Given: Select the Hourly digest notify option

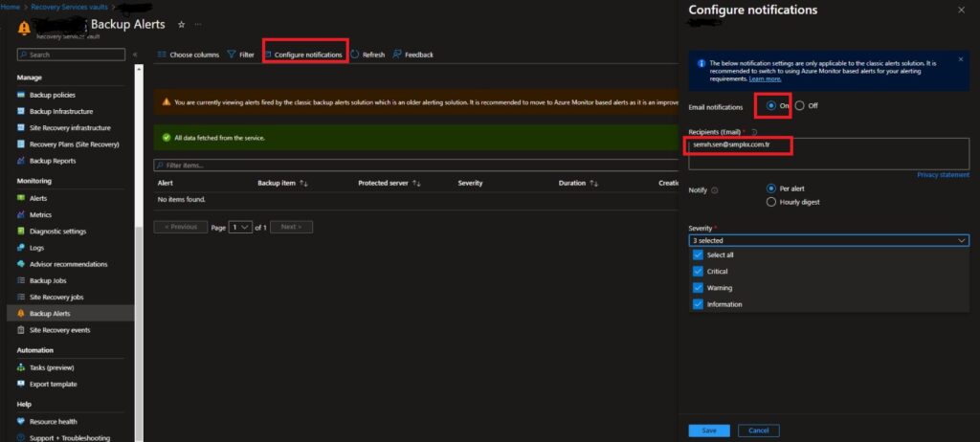Looking at the screenshot, I should tap(771, 202).
